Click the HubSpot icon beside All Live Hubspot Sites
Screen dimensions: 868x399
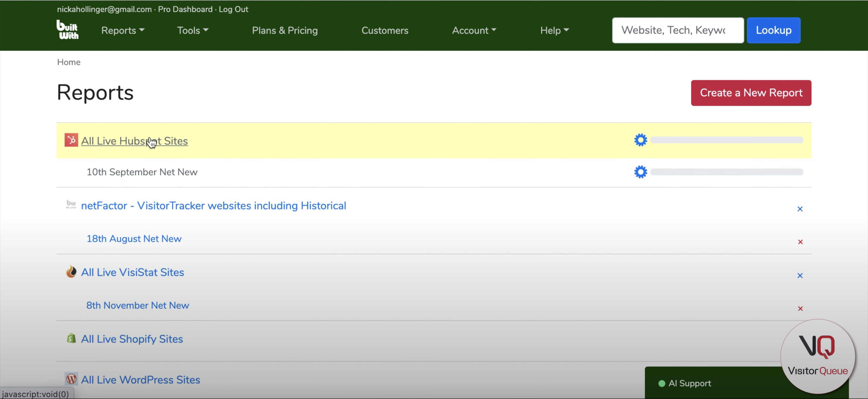coord(71,140)
